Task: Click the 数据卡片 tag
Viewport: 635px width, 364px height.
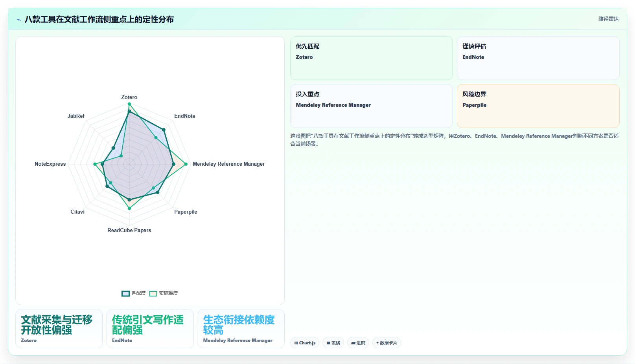Action: 387,343
